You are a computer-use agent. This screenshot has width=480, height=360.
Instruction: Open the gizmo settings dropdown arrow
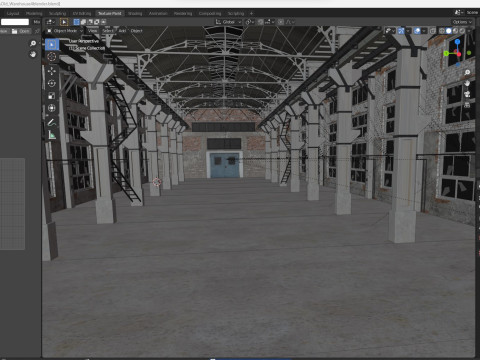[408, 31]
